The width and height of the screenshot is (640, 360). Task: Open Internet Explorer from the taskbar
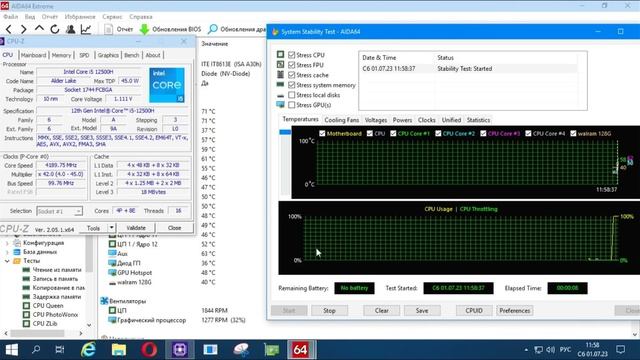tap(88, 350)
